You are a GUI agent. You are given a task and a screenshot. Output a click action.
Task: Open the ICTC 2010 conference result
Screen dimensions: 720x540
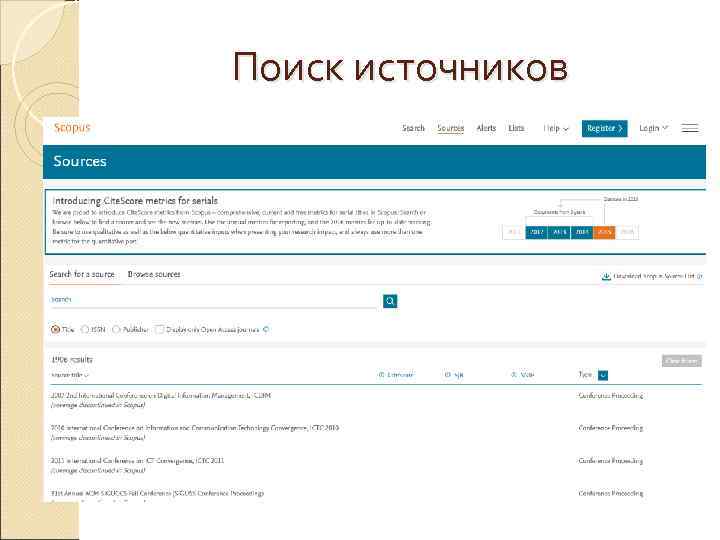[x=195, y=428]
